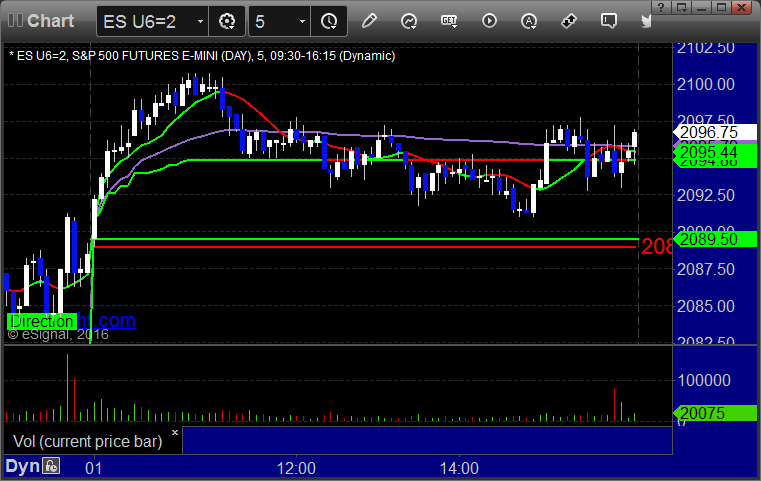Start bar replay play icon
Image resolution: width=761 pixels, height=481 pixels.
(x=489, y=21)
